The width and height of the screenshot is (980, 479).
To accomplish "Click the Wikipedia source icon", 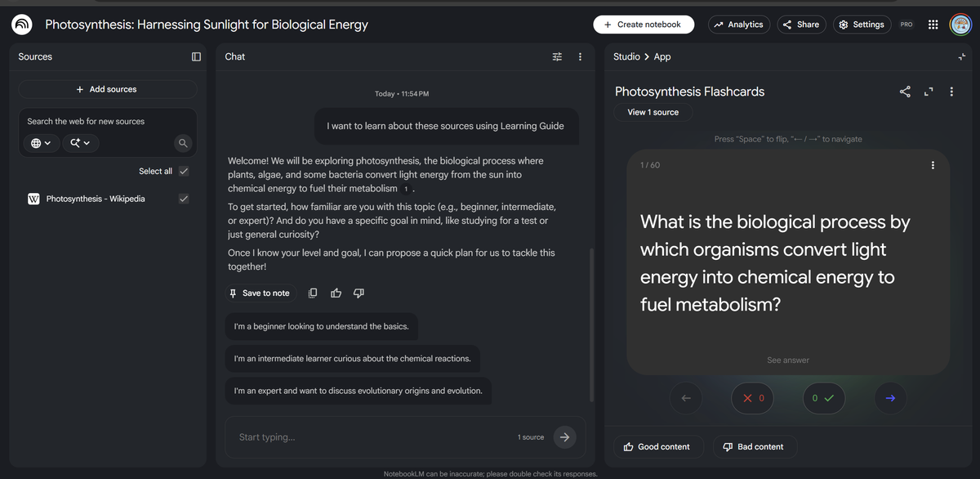I will pos(33,199).
